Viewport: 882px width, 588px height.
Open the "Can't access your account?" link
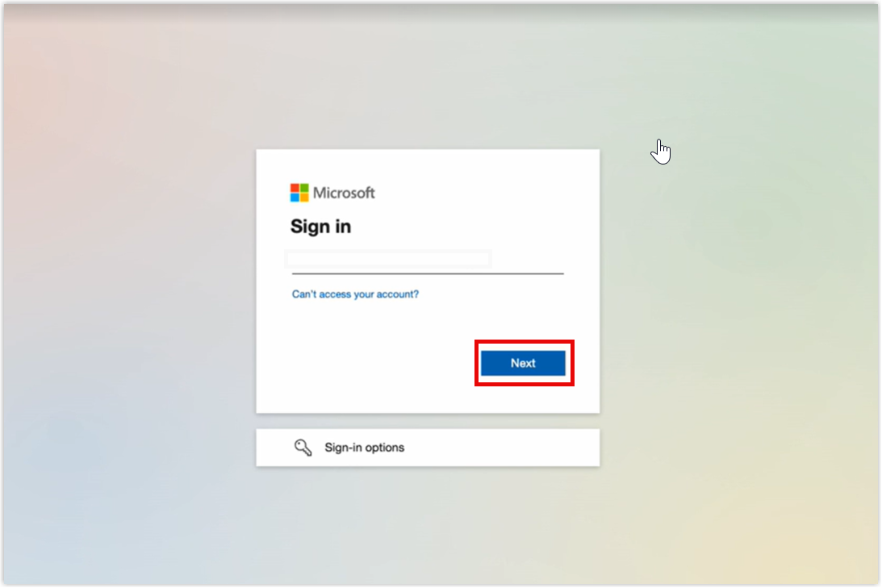tap(355, 294)
